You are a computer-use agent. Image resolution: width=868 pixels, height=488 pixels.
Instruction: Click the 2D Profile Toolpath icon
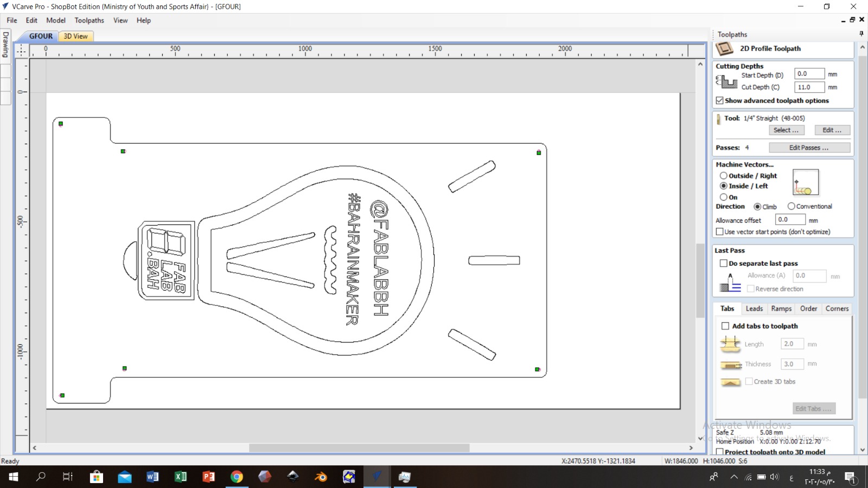[x=725, y=49]
